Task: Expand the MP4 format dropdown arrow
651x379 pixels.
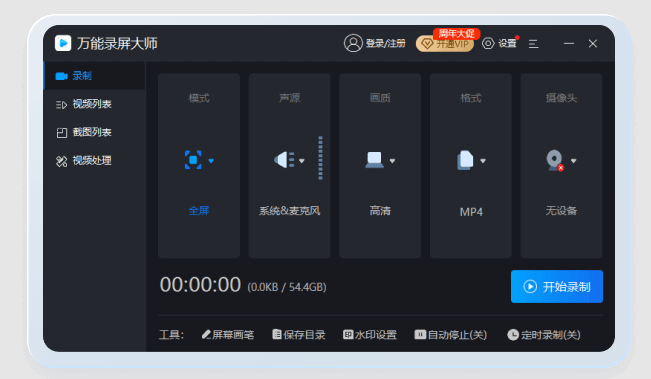Action: click(483, 161)
